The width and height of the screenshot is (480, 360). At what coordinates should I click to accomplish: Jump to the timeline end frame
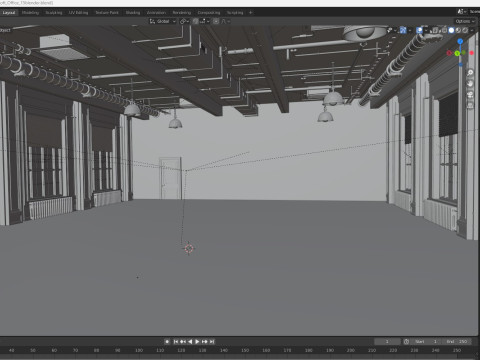click(212, 342)
